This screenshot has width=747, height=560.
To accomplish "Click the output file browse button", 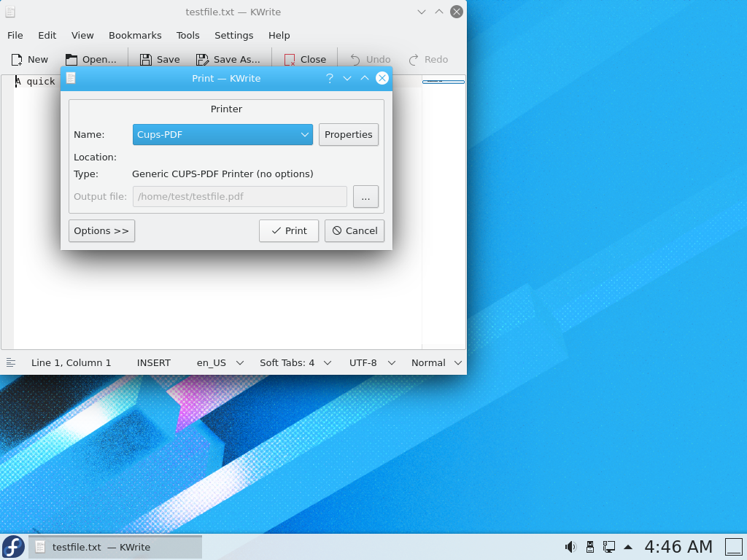I will click(366, 197).
